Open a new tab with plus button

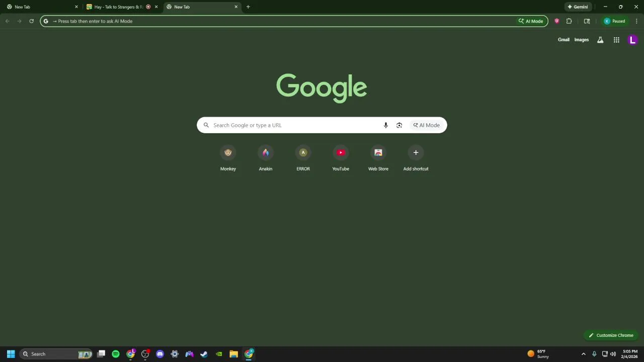pos(248,7)
